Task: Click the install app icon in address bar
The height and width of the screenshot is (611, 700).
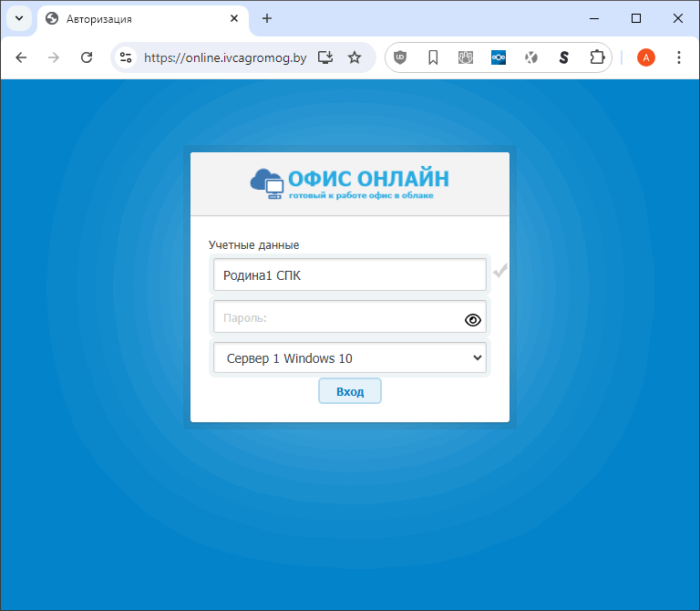Action: 325,57
